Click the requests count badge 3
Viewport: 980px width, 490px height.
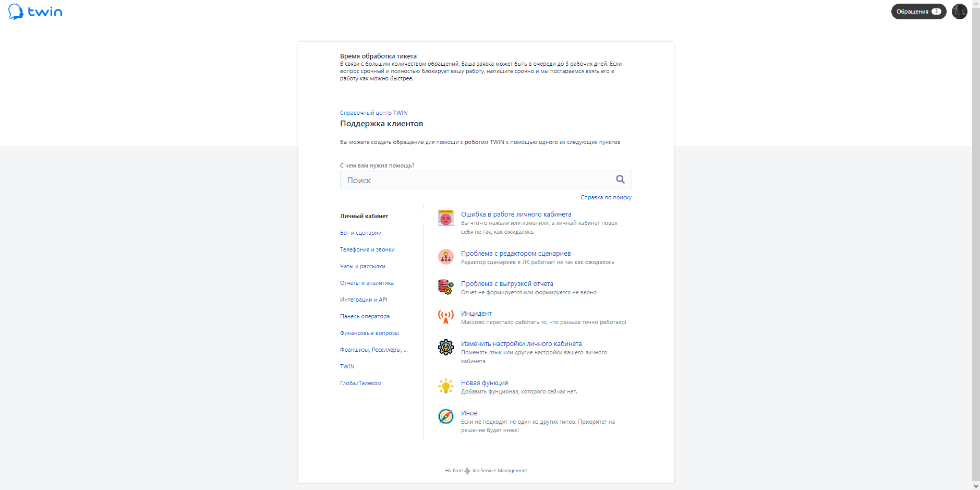click(936, 11)
